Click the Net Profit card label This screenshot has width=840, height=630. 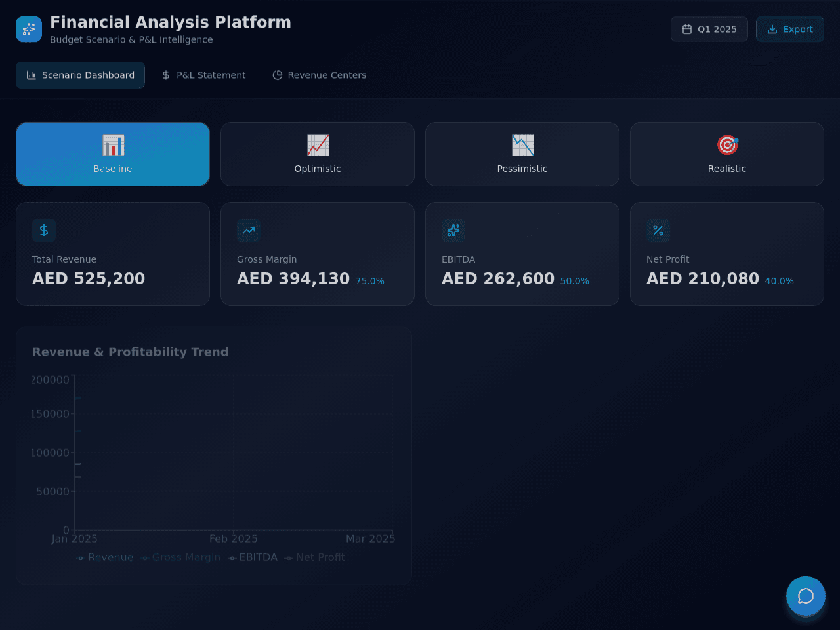668,259
